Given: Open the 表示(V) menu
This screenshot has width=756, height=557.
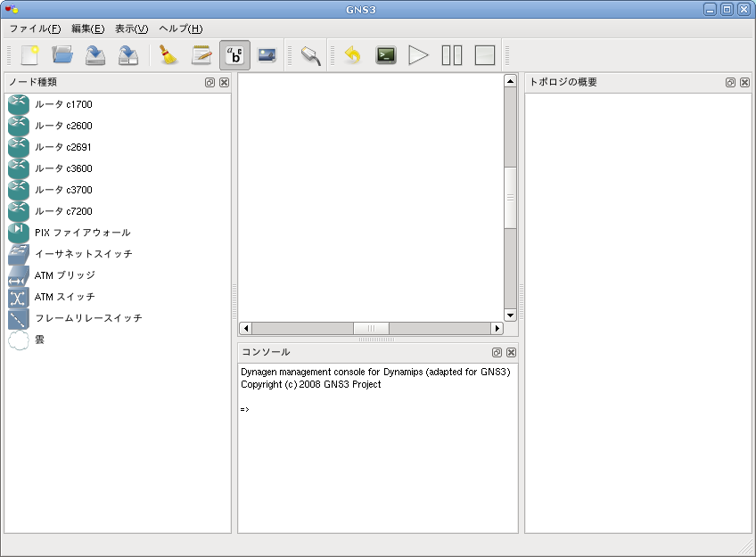Looking at the screenshot, I should pyautogui.click(x=132, y=29).
